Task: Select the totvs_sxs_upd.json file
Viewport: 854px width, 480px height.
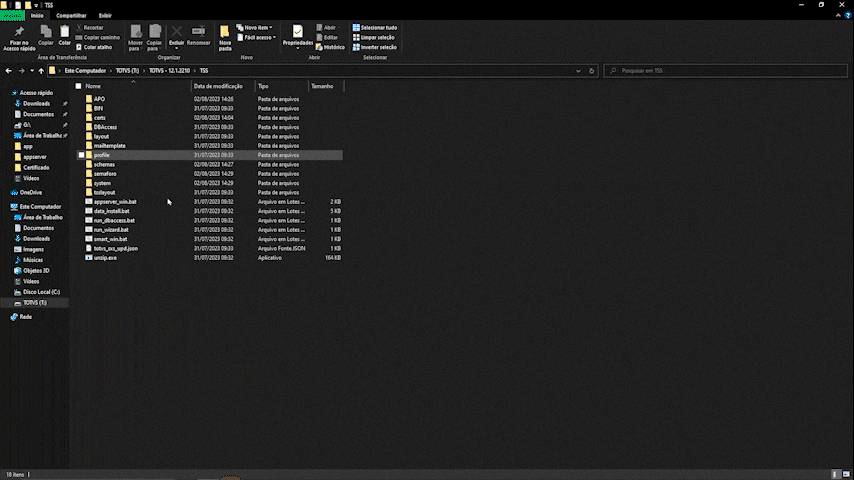Action: 115,248
